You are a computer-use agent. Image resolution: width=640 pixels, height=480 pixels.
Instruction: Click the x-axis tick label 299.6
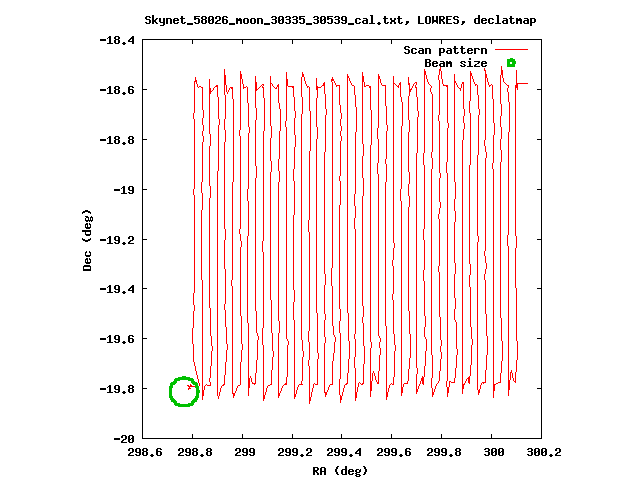click(394, 452)
